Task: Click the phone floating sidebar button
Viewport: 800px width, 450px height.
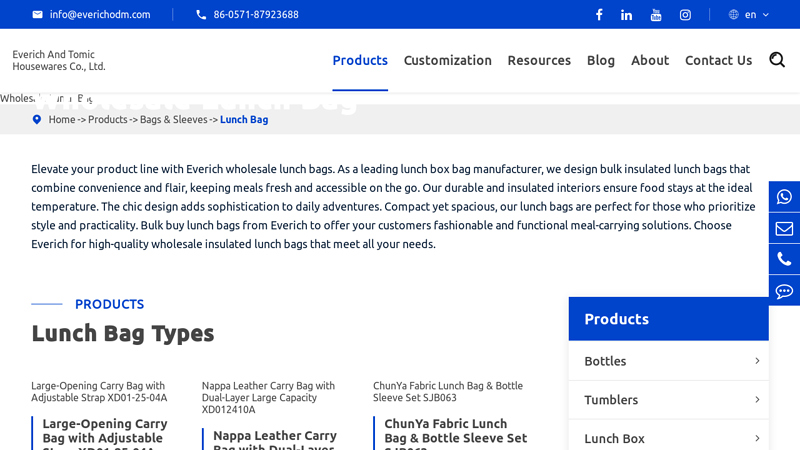Action: click(784, 260)
